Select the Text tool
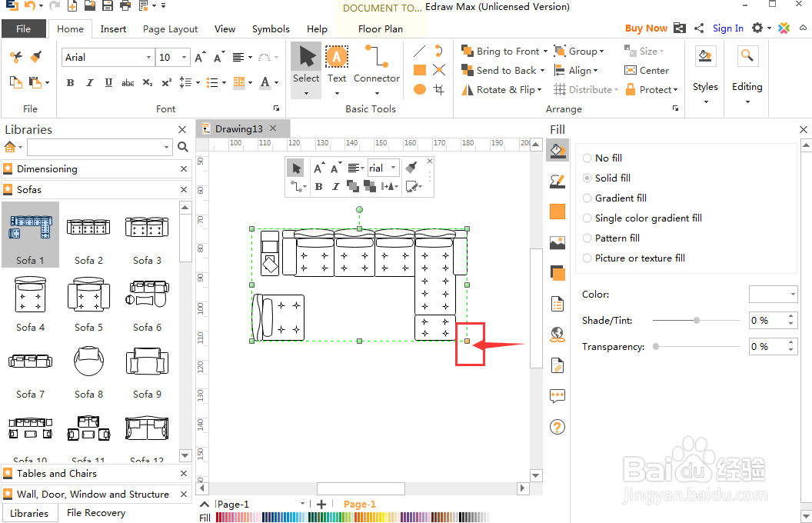812x523 pixels. click(x=337, y=64)
